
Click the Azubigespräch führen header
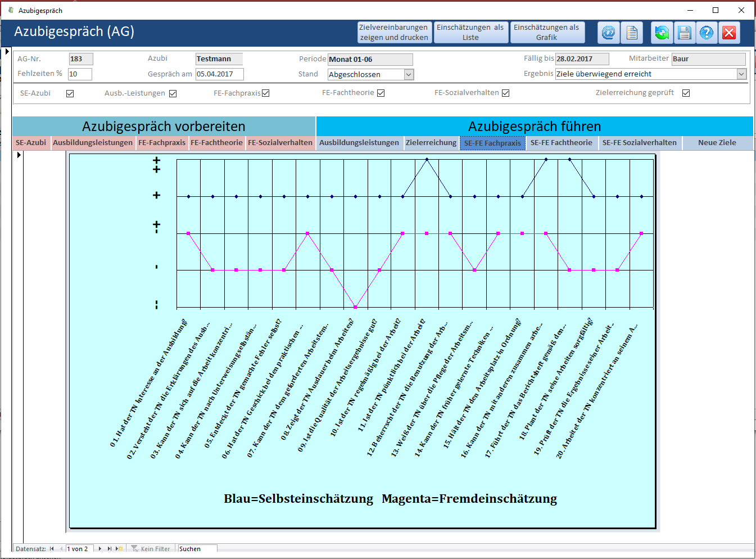pos(535,126)
